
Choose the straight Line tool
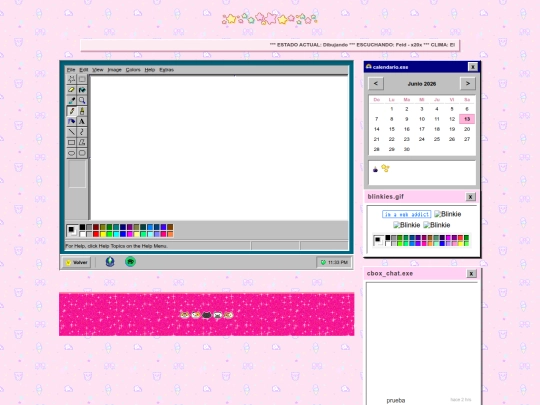coord(71,132)
